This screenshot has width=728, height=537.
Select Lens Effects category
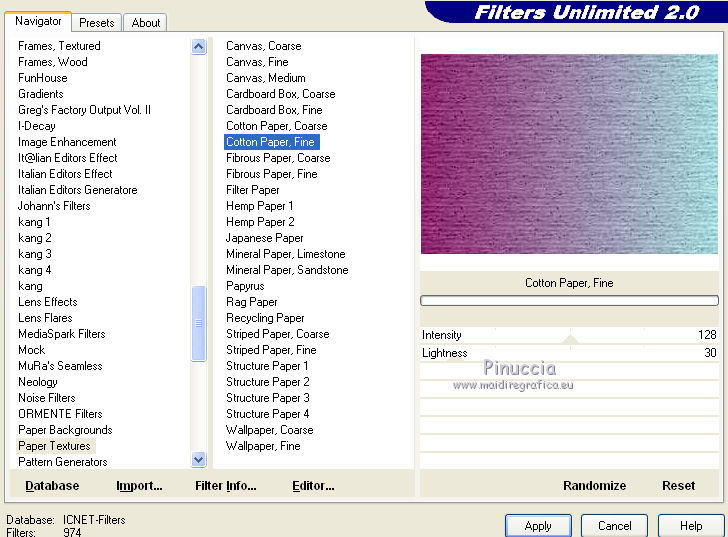48,302
